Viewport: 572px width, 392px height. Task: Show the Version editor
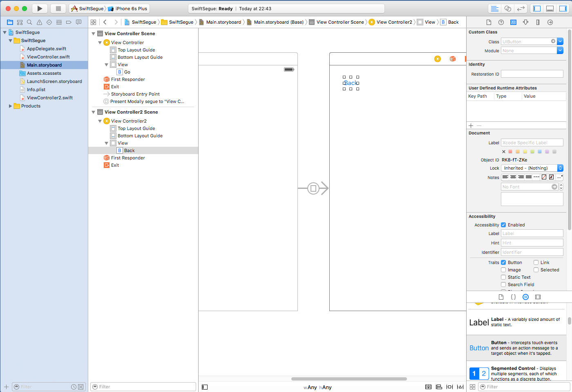(521, 9)
